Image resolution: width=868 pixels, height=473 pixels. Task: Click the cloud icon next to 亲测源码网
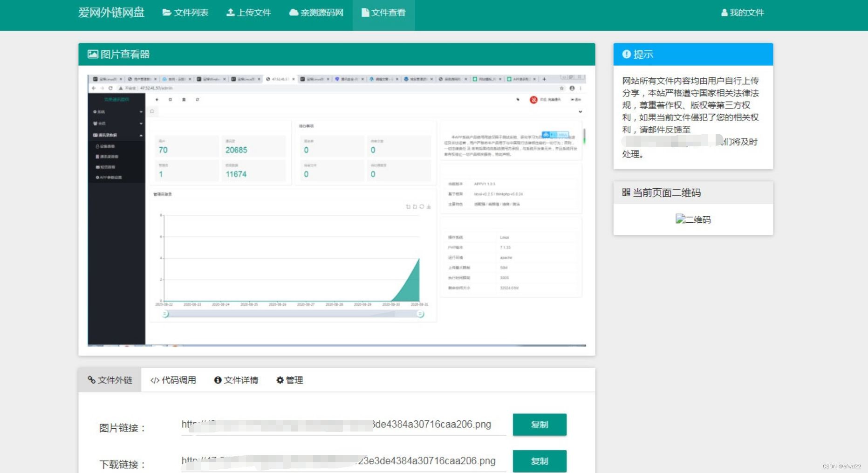(293, 13)
